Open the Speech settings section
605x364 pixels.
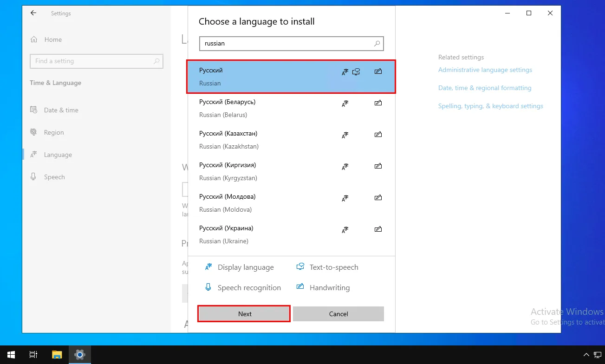(x=54, y=177)
